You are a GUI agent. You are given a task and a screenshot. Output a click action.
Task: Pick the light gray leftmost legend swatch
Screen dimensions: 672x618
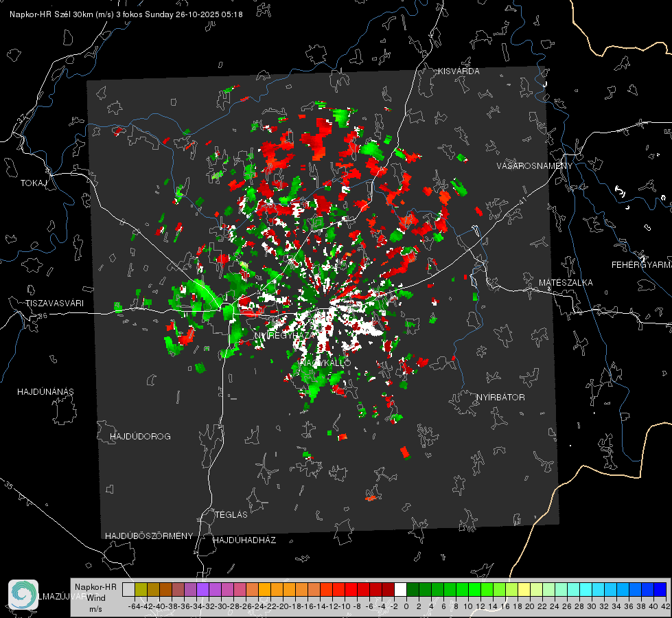tap(128, 589)
